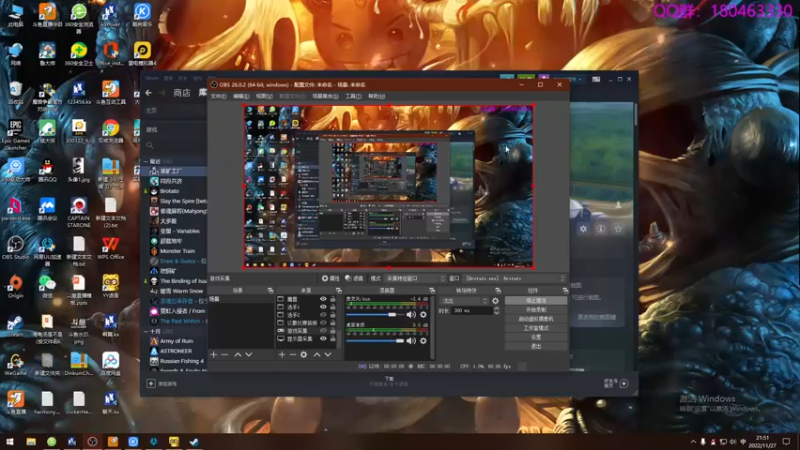The image size is (800, 450).
Task: Switch to 商店 tab in Steam
Action: (182, 93)
